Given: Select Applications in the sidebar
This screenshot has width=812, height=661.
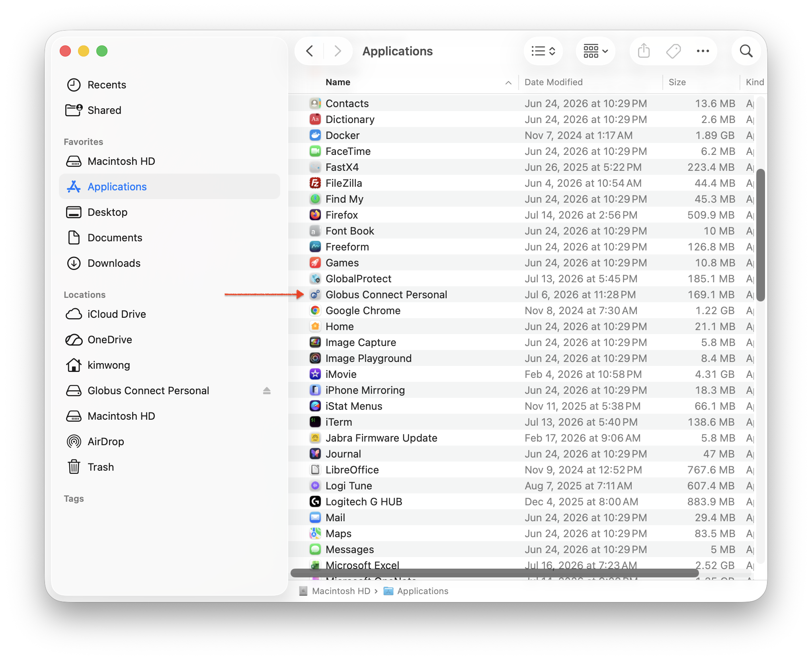Looking at the screenshot, I should pyautogui.click(x=170, y=187).
